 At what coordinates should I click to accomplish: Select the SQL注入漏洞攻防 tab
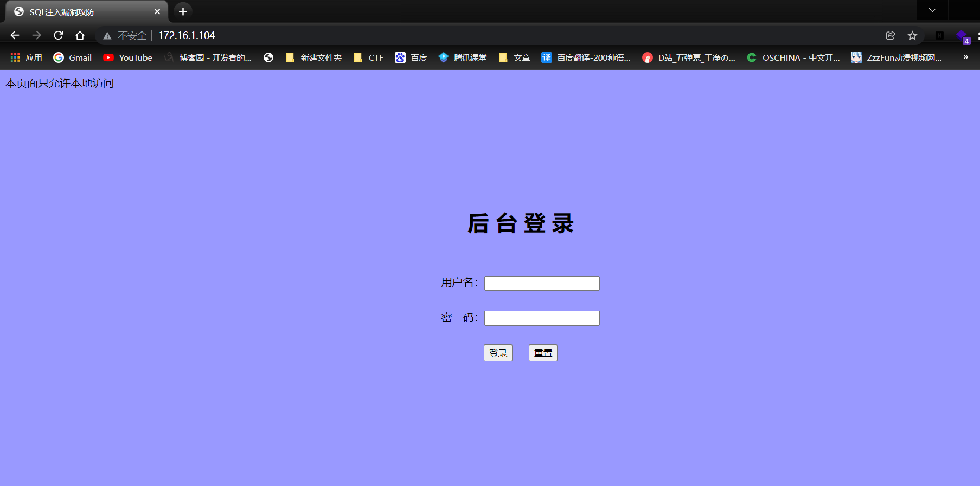point(87,11)
